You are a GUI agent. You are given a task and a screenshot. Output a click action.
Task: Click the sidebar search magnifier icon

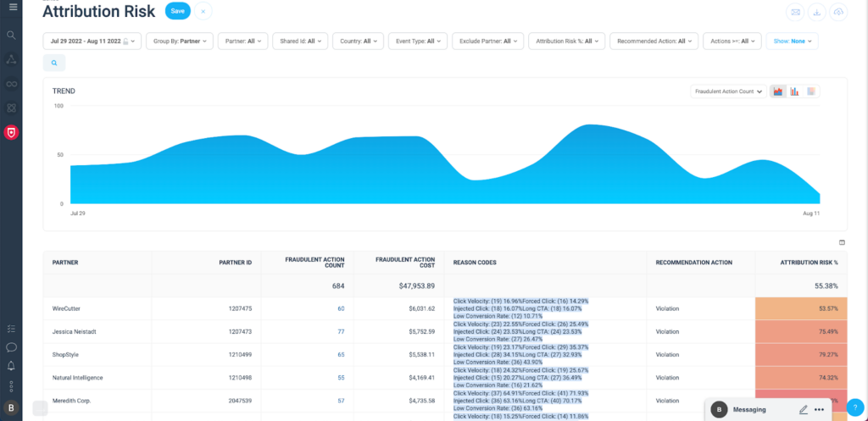pos(12,35)
